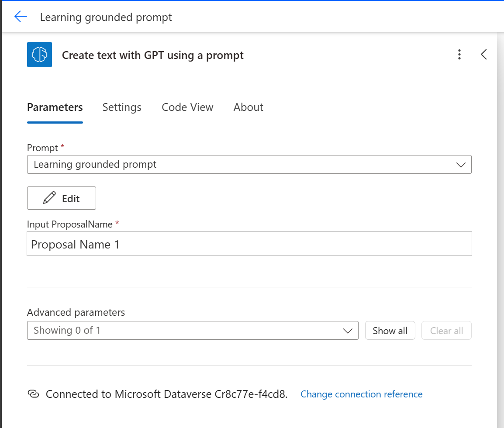Open the About tab
504x428 pixels.
click(x=248, y=107)
